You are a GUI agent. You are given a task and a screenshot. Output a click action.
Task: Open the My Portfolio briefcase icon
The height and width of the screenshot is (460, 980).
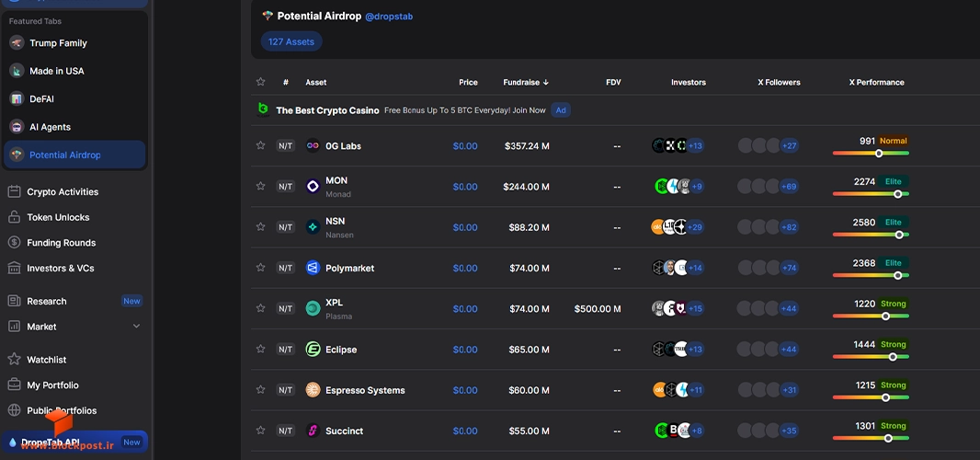pos(14,385)
